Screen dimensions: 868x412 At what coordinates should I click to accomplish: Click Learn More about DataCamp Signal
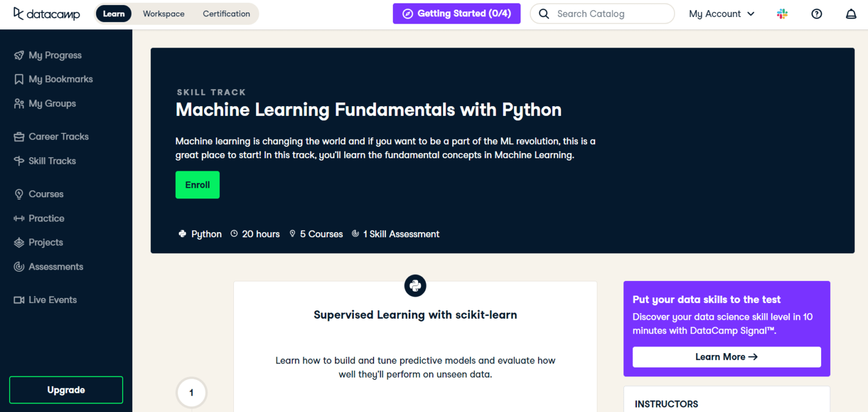click(726, 357)
